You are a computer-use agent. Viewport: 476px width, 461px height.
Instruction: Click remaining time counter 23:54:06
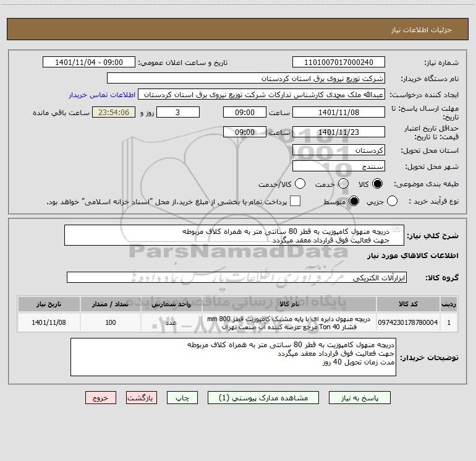[x=114, y=113]
